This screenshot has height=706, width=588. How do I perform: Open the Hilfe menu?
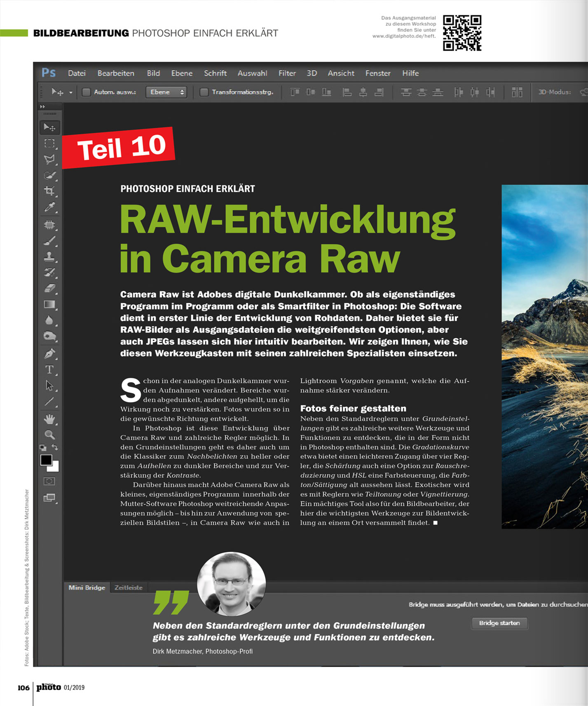pyautogui.click(x=410, y=73)
